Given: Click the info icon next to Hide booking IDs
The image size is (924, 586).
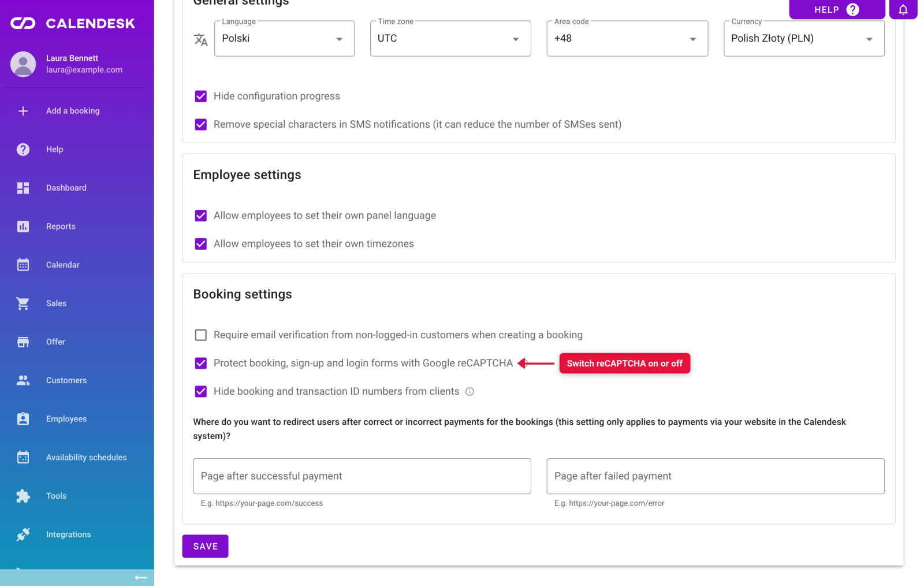Looking at the screenshot, I should 470,392.
